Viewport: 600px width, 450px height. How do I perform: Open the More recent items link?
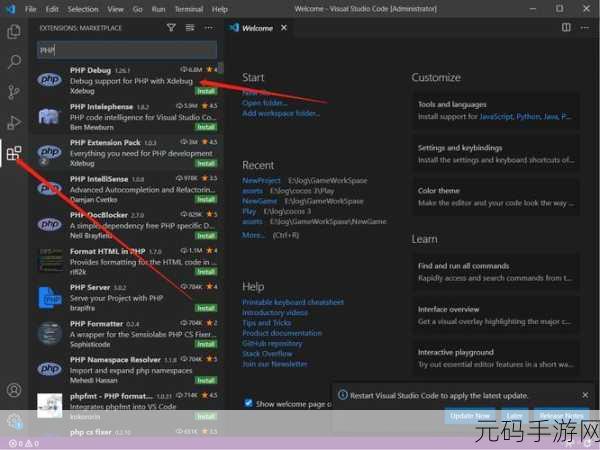(x=253, y=235)
